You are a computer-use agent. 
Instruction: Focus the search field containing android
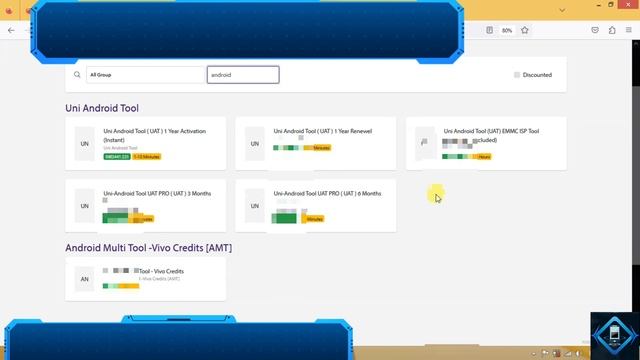click(243, 75)
